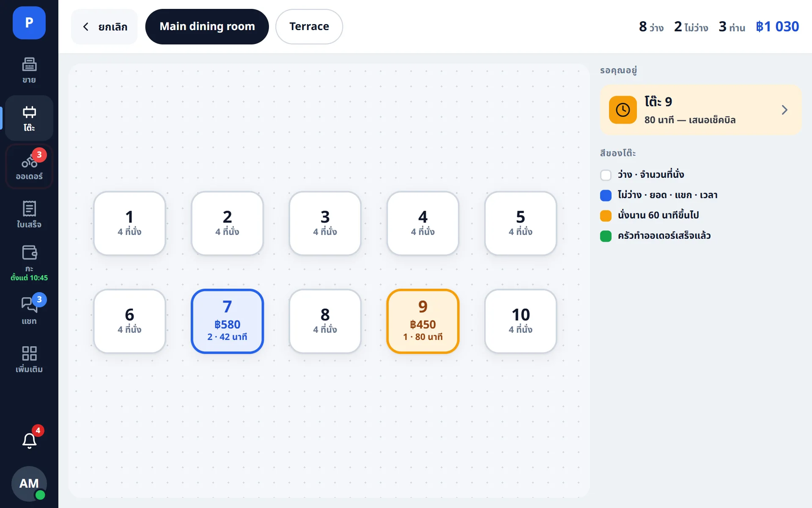Click the ฿1 030 total amount

pyautogui.click(x=777, y=27)
